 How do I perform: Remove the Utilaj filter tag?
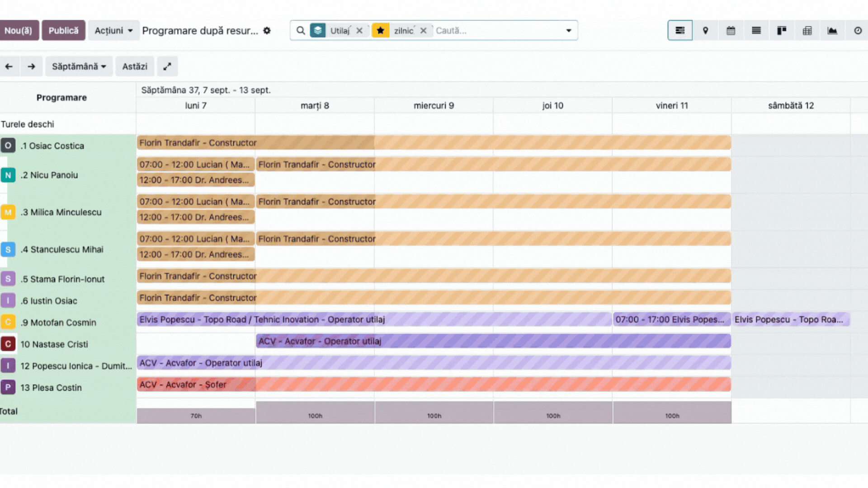[x=359, y=30]
